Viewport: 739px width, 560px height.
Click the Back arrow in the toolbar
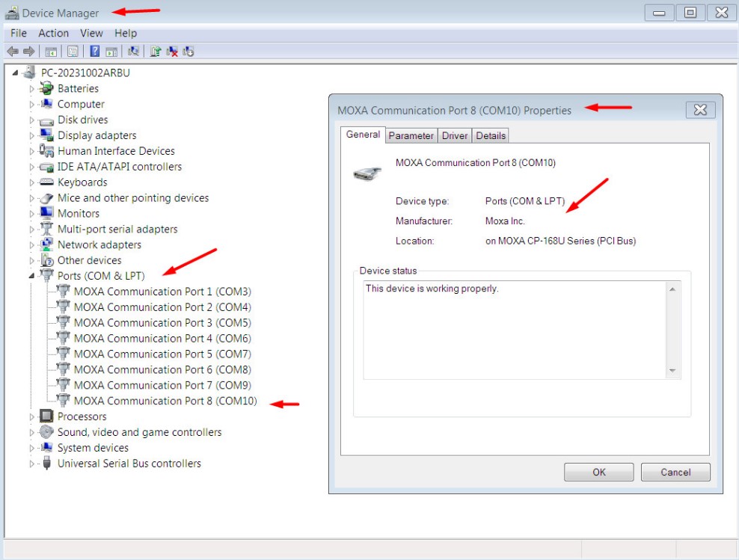pyautogui.click(x=13, y=52)
